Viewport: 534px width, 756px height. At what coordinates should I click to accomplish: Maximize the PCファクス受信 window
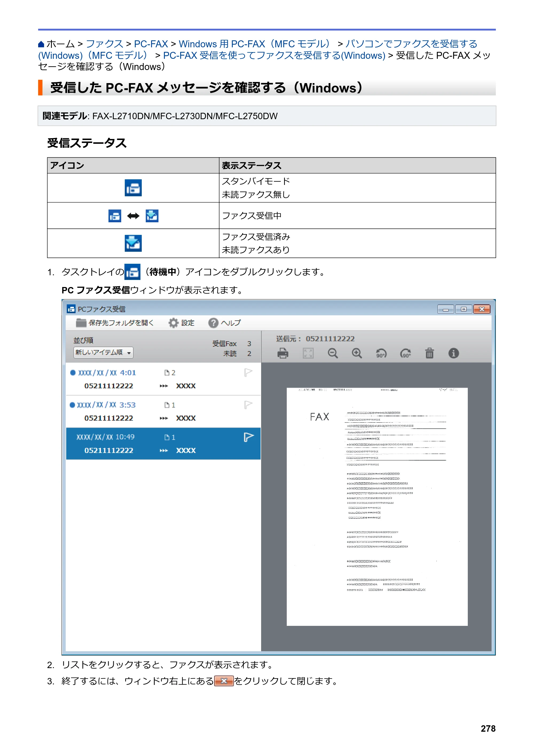(464, 309)
